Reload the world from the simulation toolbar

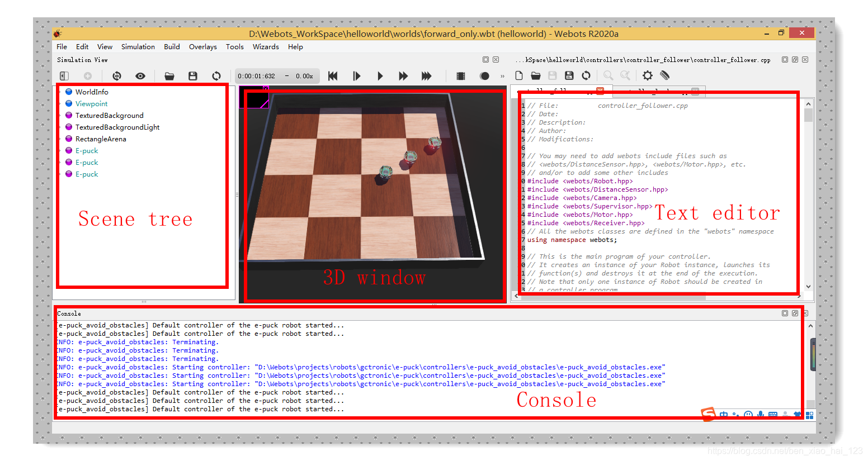pos(216,76)
